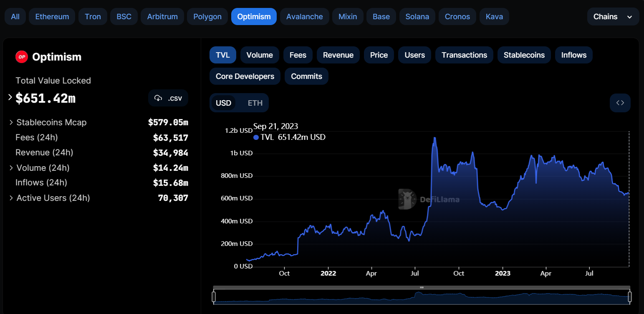Image resolution: width=644 pixels, height=314 pixels.
Task: Click the blue TVL legend dot
Action: 256,137
